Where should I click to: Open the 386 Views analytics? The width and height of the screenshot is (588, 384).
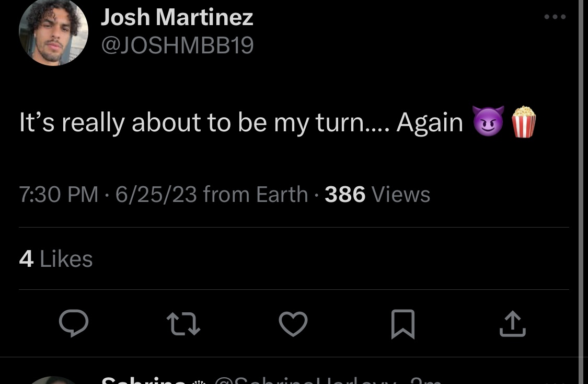point(377,195)
